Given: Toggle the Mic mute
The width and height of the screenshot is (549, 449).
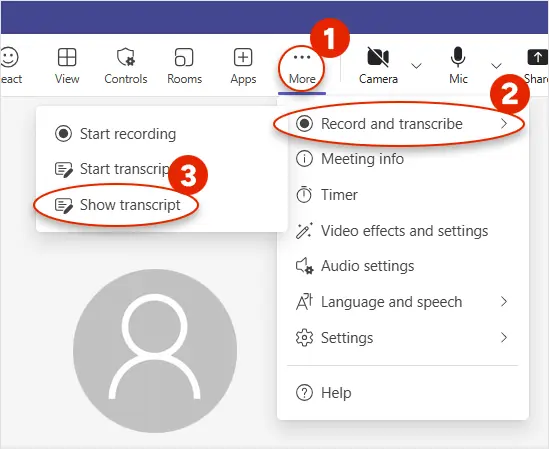Looking at the screenshot, I should tap(458, 66).
